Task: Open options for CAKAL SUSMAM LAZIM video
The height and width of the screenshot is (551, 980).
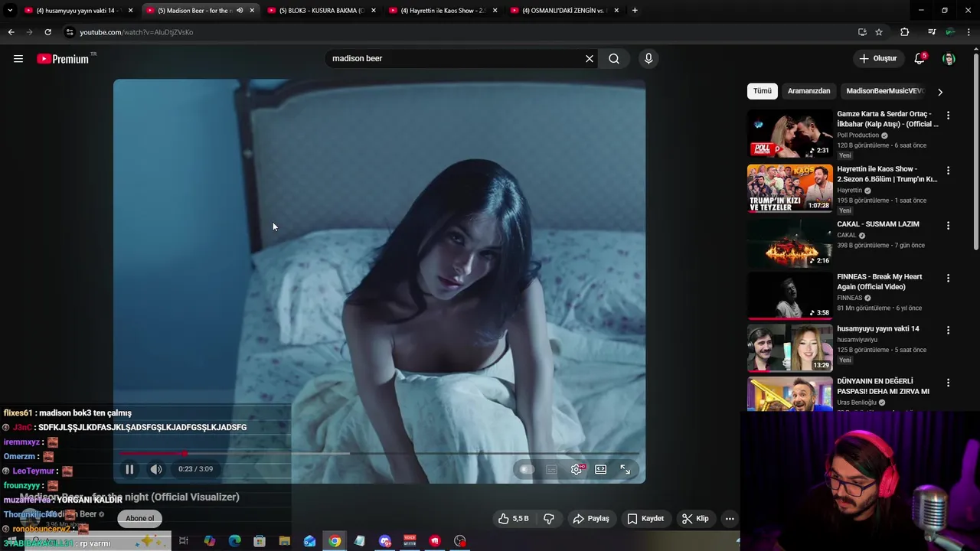Action: click(x=948, y=226)
